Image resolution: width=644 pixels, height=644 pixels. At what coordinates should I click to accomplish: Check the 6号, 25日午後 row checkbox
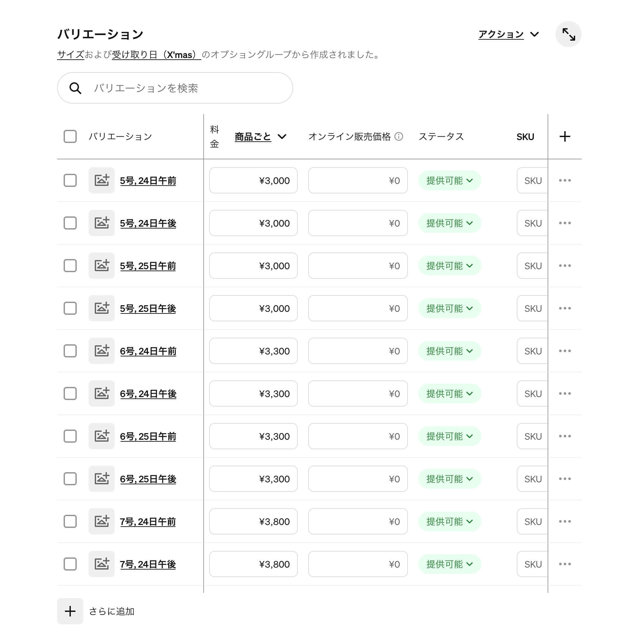[70, 479]
